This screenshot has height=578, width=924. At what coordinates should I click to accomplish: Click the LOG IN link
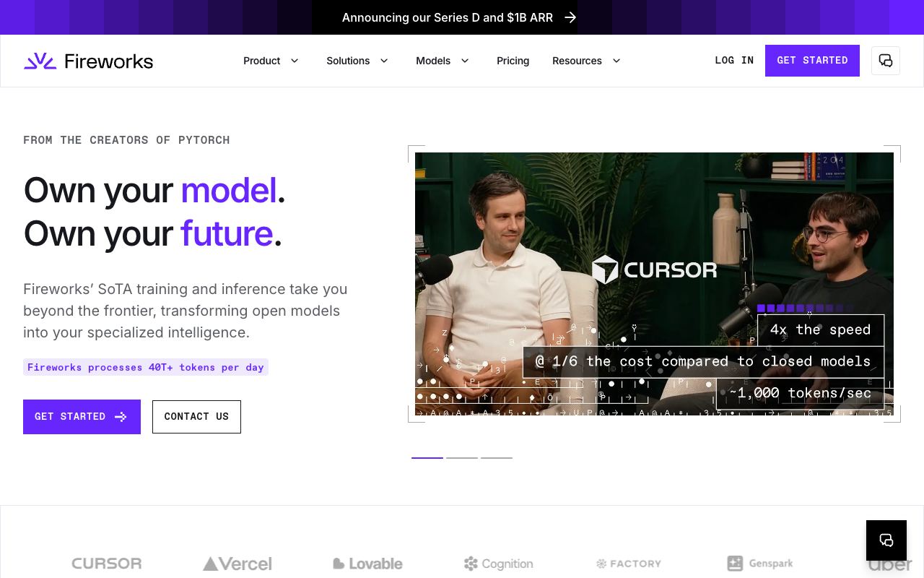734,61
